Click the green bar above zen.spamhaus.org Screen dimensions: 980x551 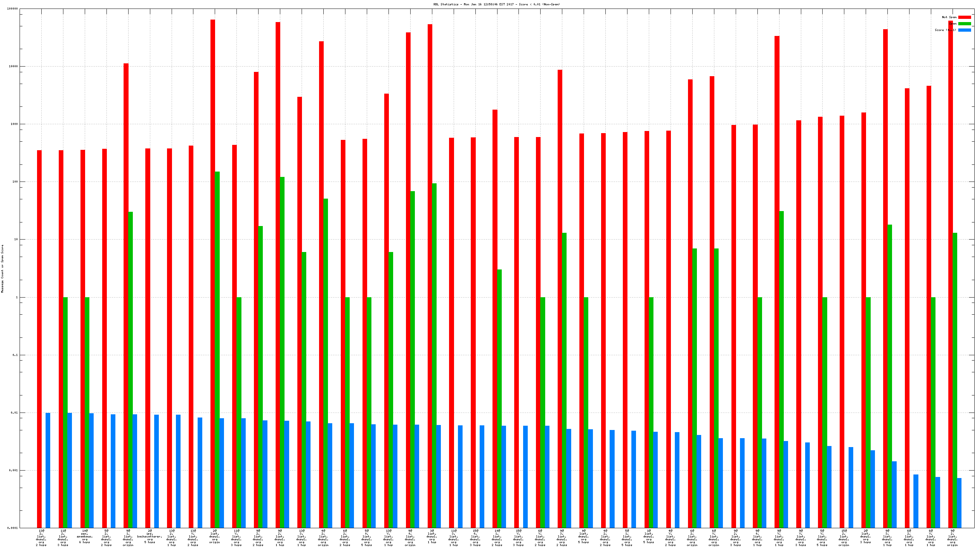(87, 412)
